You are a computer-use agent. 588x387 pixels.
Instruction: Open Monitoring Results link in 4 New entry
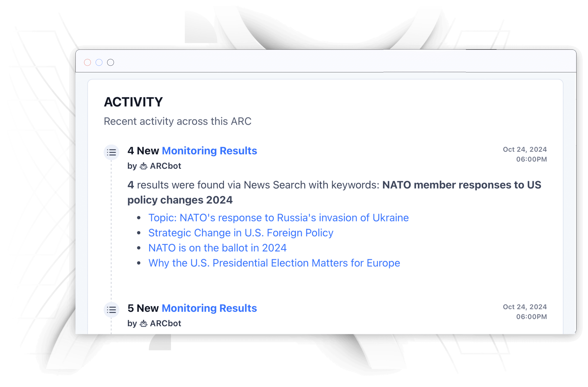click(x=209, y=151)
